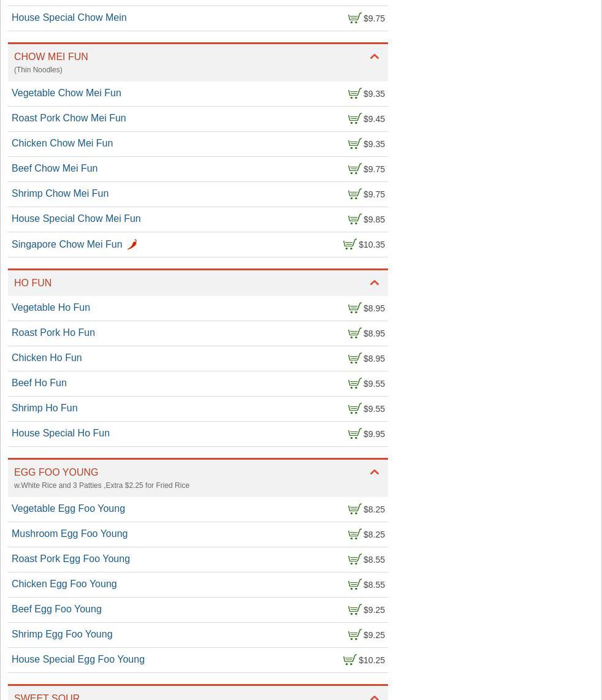Collapse the Egg Foo Young section
The image size is (602, 700).
click(x=374, y=473)
